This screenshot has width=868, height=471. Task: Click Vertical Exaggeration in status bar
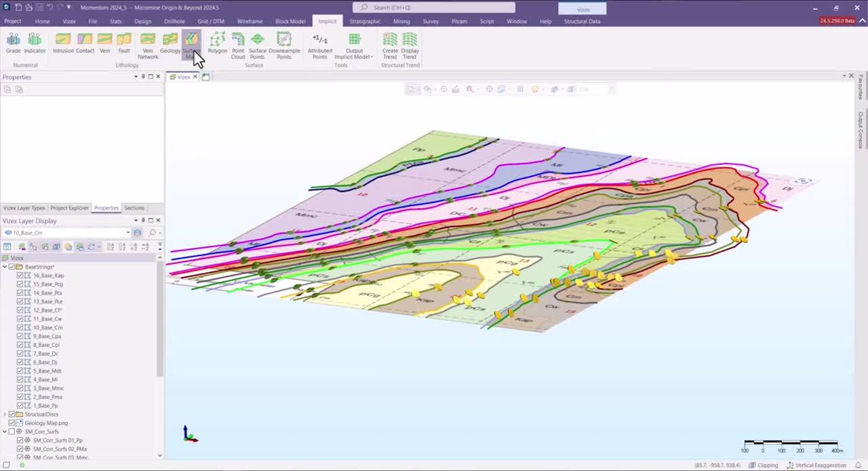click(816, 466)
